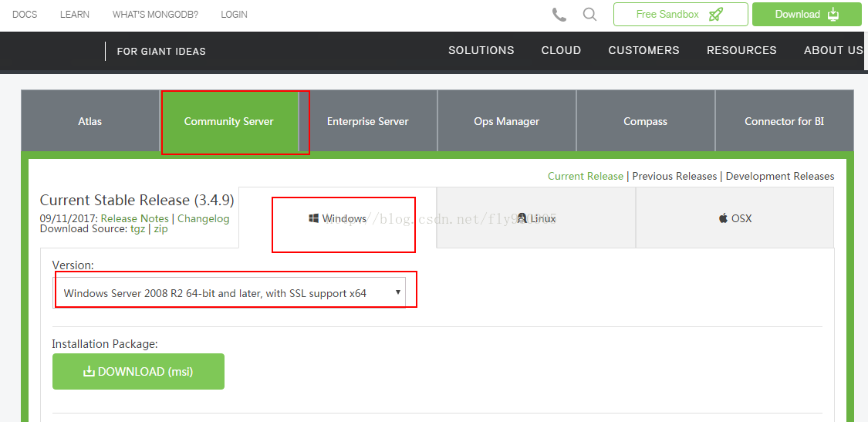Viewport: 868px width, 422px height.
Task: Click the LOGIN link
Action: pos(234,15)
